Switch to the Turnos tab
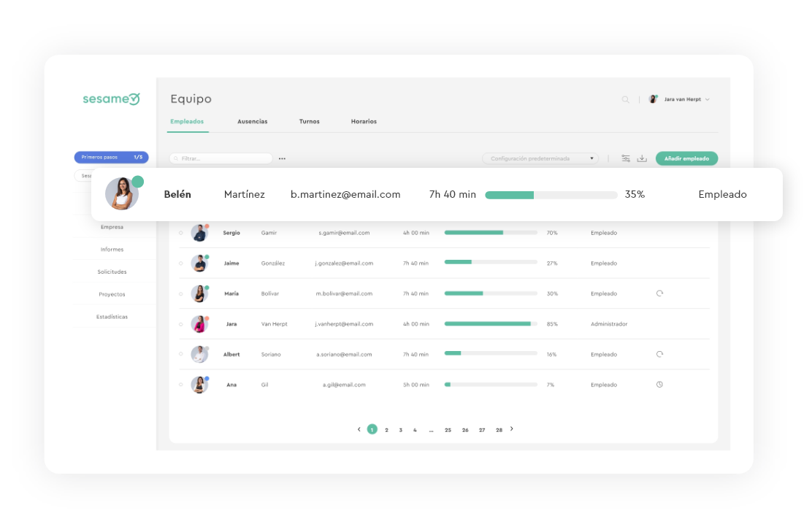 309,122
